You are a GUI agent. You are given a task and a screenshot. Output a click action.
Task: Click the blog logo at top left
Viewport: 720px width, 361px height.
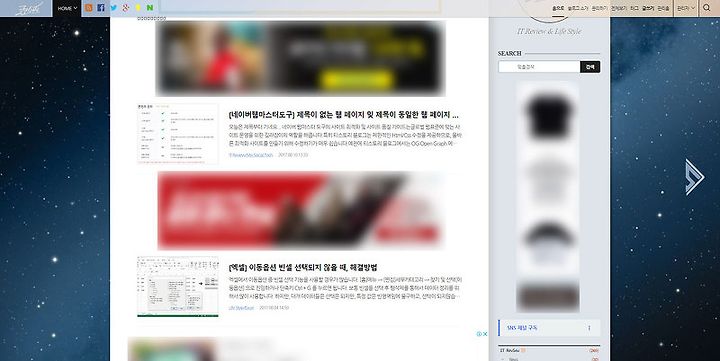click(x=29, y=8)
